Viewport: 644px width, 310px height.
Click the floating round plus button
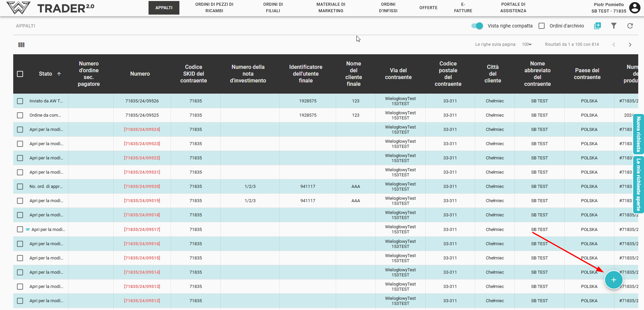tap(613, 280)
